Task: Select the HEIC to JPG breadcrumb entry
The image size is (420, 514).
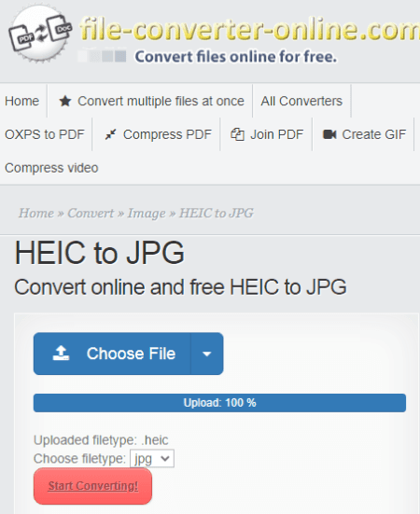Action: pos(217,213)
